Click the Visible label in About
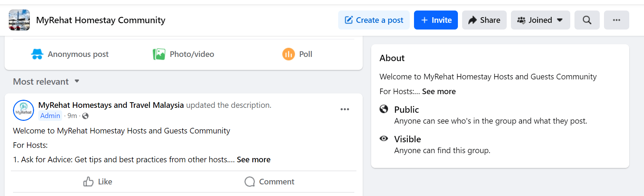Screen dimensions: 644x196 point(408,139)
